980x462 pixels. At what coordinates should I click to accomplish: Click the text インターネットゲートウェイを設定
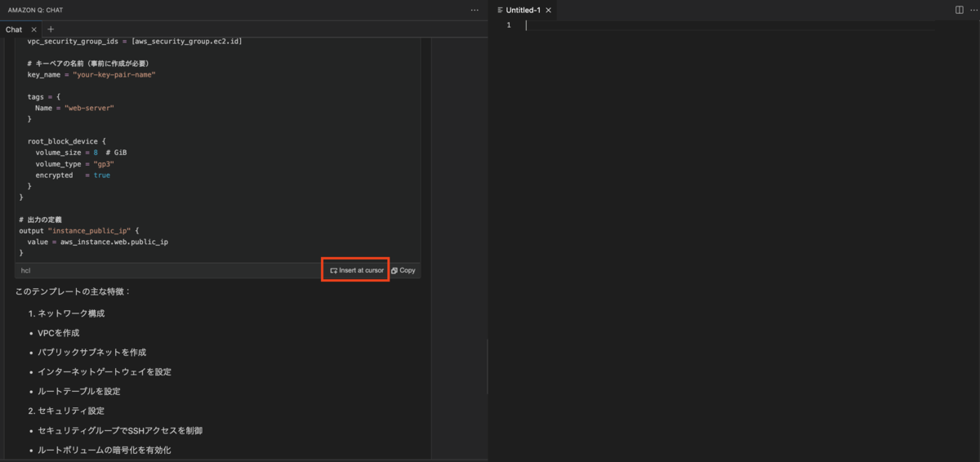[105, 372]
